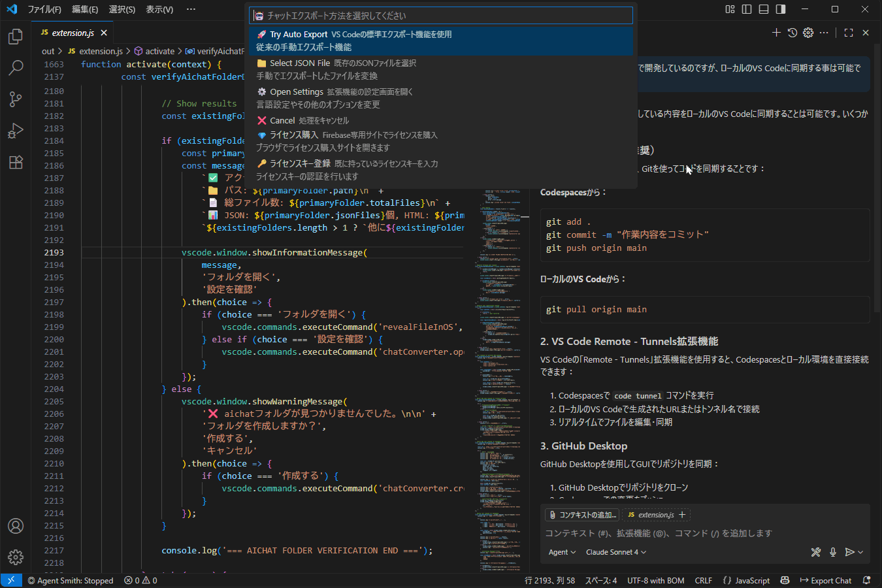Image resolution: width=882 pixels, height=588 pixels.
Task: Click the VS Code logo in title bar
Action: click(11, 9)
